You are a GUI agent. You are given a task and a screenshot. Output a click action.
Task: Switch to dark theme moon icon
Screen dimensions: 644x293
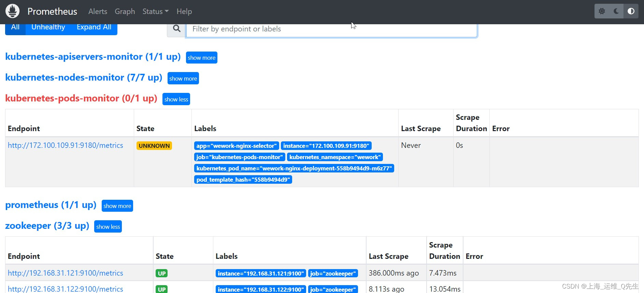pos(616,11)
